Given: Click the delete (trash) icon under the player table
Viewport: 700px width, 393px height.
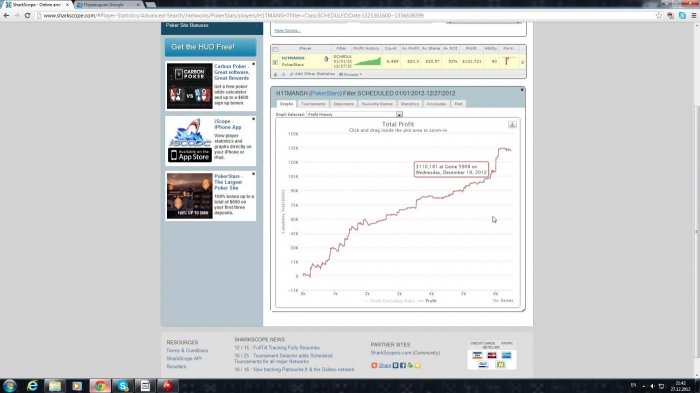Looking at the screenshot, I should tap(275, 74).
